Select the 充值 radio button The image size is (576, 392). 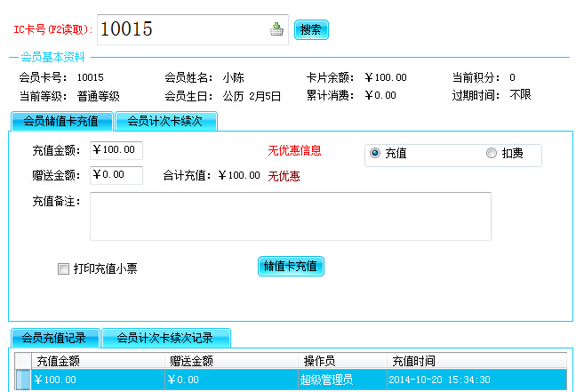pos(375,153)
